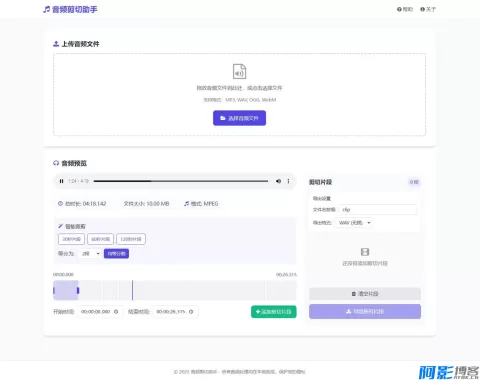Viewport: 480px width, 380px height.
Task: Click the left handle of waveform selection
Action: [54, 290]
